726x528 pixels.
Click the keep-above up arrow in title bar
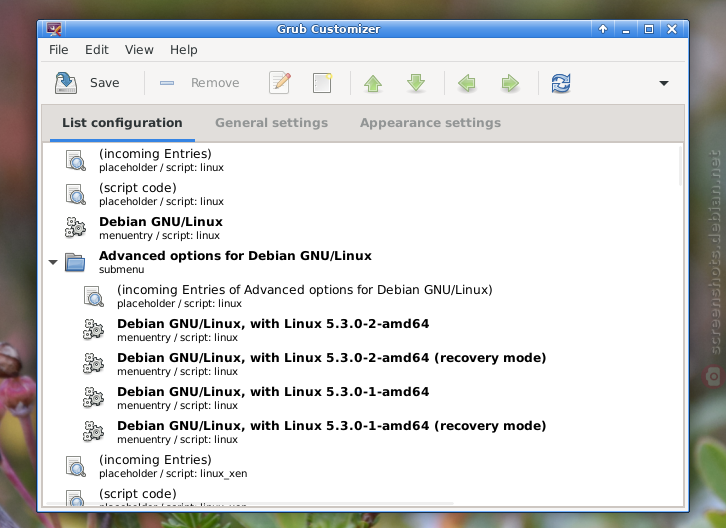pos(603,29)
